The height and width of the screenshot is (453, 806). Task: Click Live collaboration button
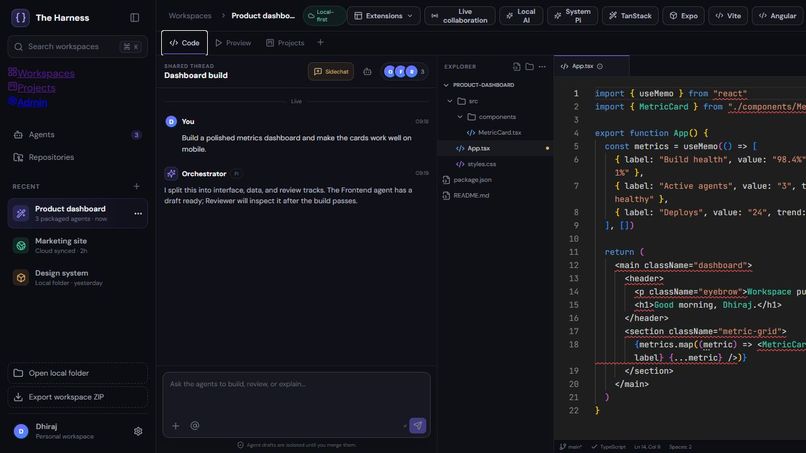tap(460, 16)
